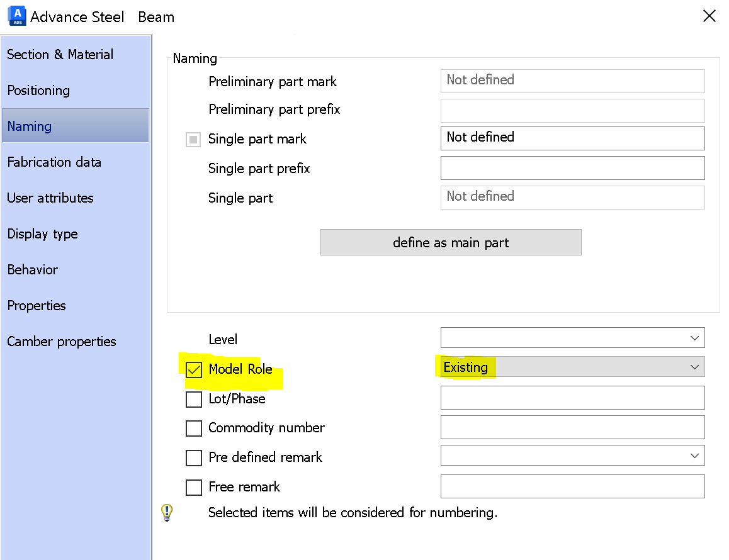Select the Fabrication data page
Viewport: 729px width, 560px height.
[x=54, y=162]
